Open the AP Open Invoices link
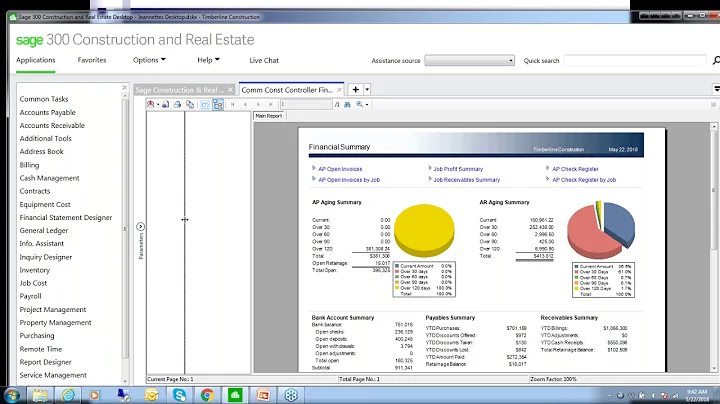Image resolution: width=720 pixels, height=404 pixels. coord(340,169)
